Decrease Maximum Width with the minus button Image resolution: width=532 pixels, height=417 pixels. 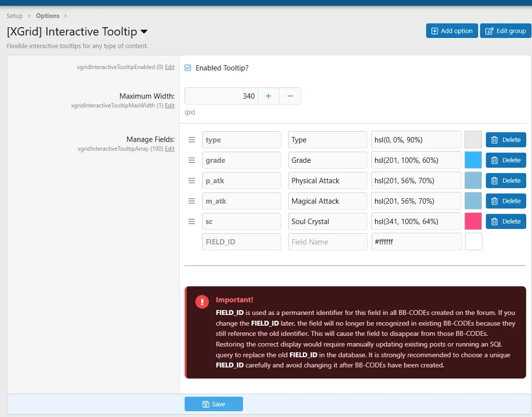tap(290, 96)
